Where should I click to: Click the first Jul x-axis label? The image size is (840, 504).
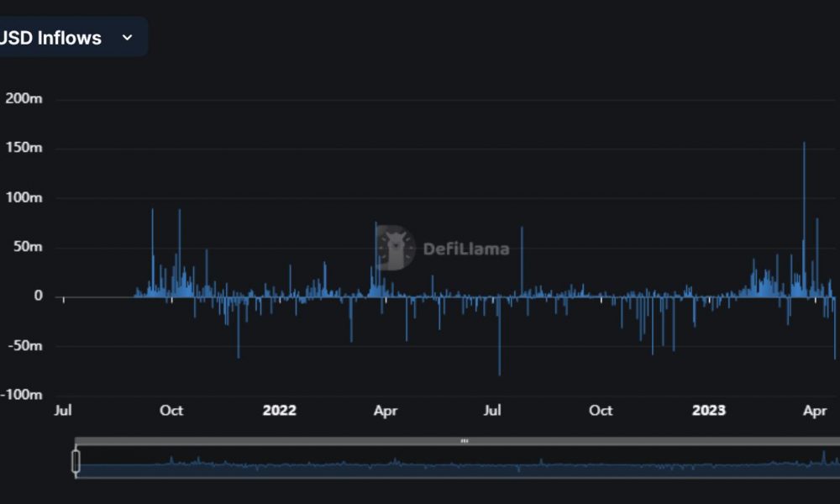(63, 410)
